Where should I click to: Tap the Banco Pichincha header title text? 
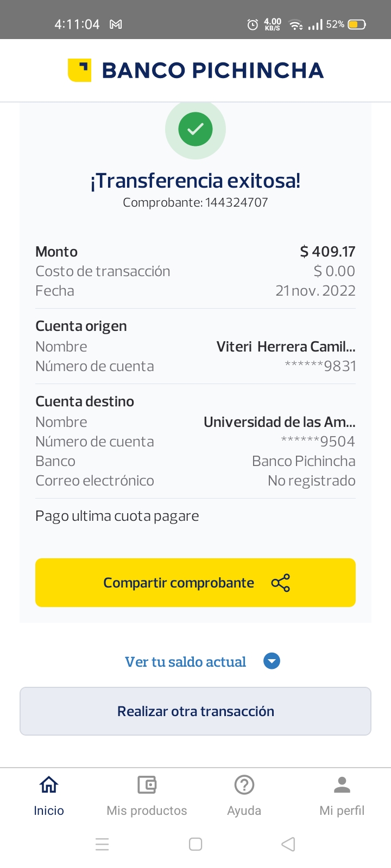tap(212, 71)
